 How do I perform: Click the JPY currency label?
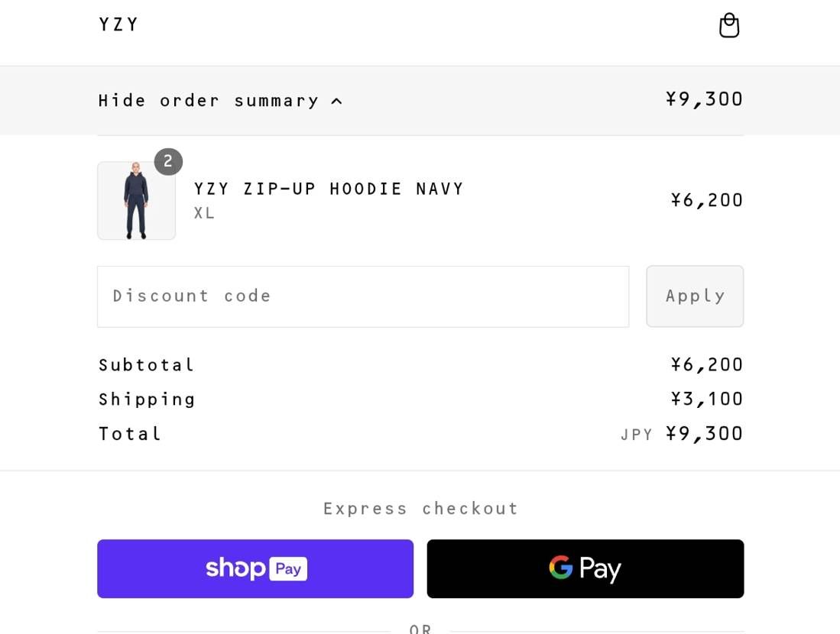point(637,435)
